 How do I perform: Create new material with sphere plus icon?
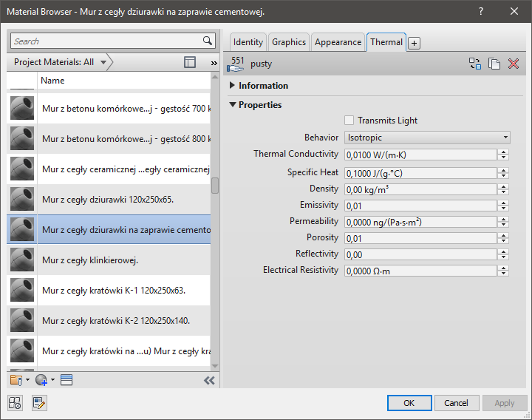coord(41,380)
